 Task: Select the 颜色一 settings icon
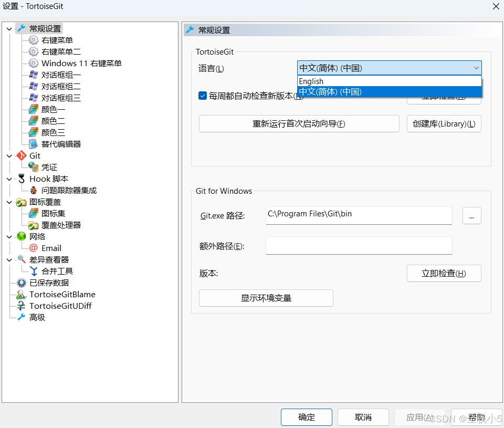pos(34,109)
